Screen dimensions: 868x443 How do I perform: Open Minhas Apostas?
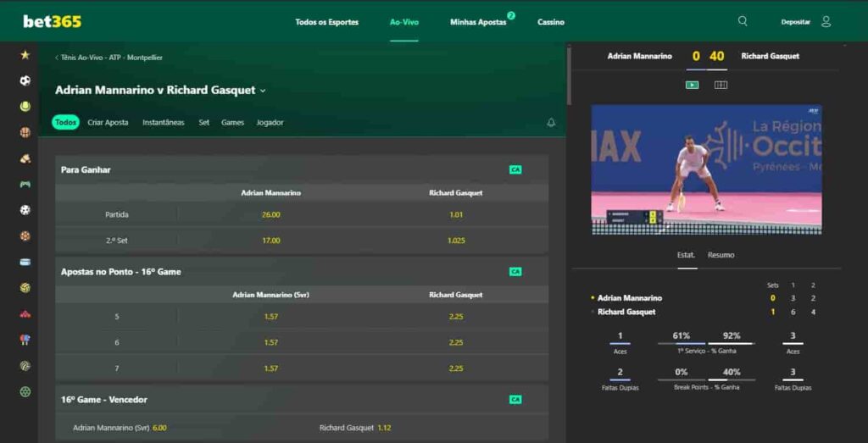click(x=478, y=22)
